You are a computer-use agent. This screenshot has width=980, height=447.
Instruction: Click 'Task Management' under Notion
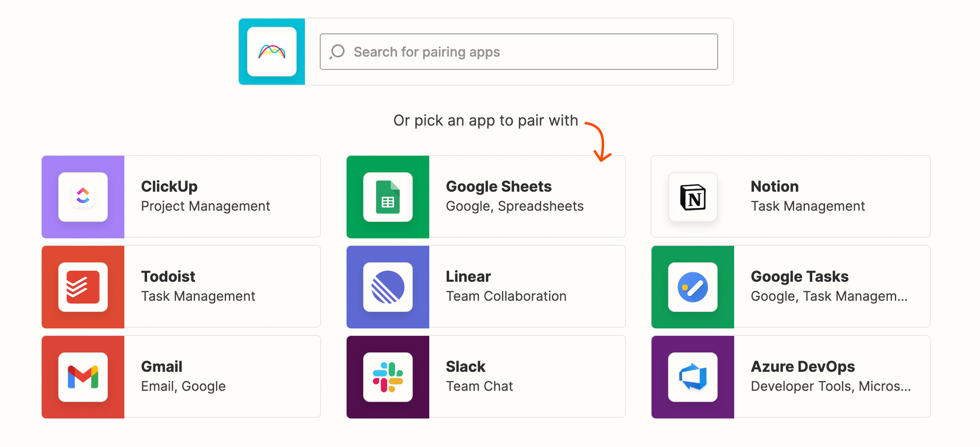point(808,206)
